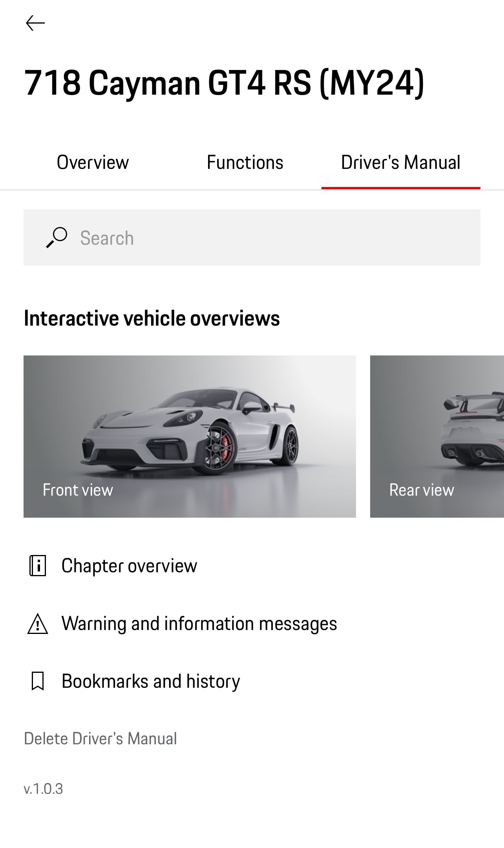
Task: Click the warning triangle icon
Action: tap(38, 624)
